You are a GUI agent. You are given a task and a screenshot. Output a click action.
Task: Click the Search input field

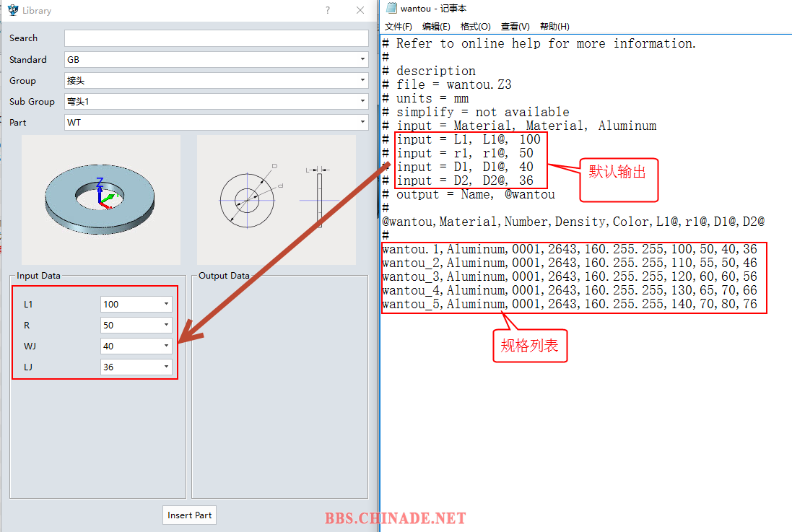216,38
